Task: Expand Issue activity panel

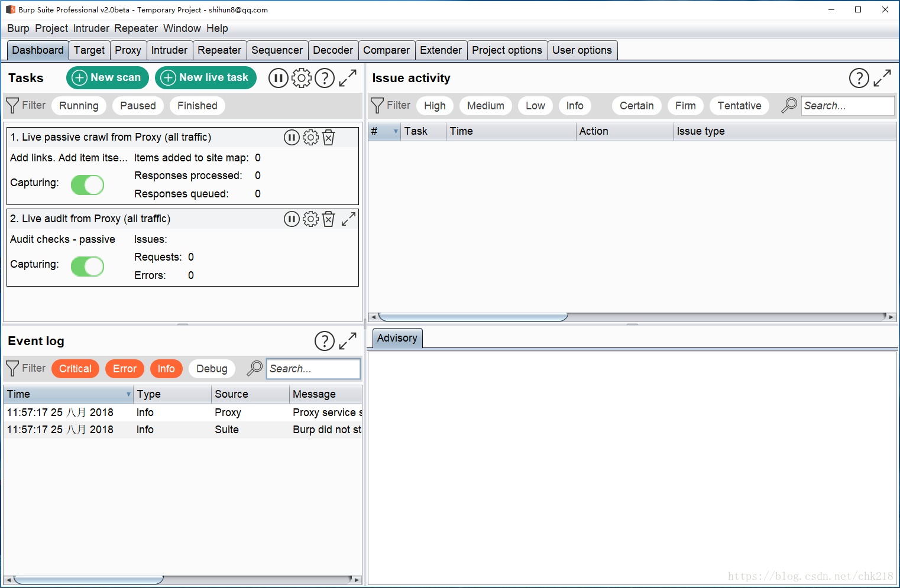Action: click(x=882, y=78)
